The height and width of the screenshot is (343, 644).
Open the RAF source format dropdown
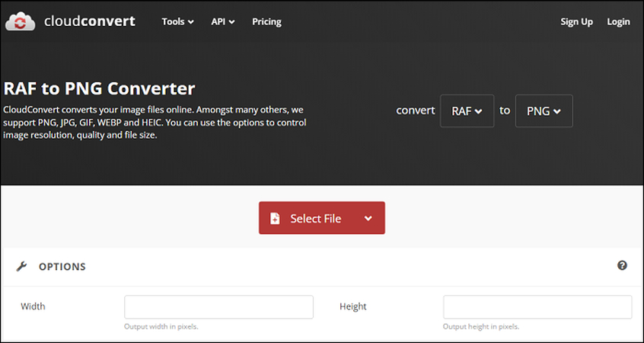[x=467, y=111]
